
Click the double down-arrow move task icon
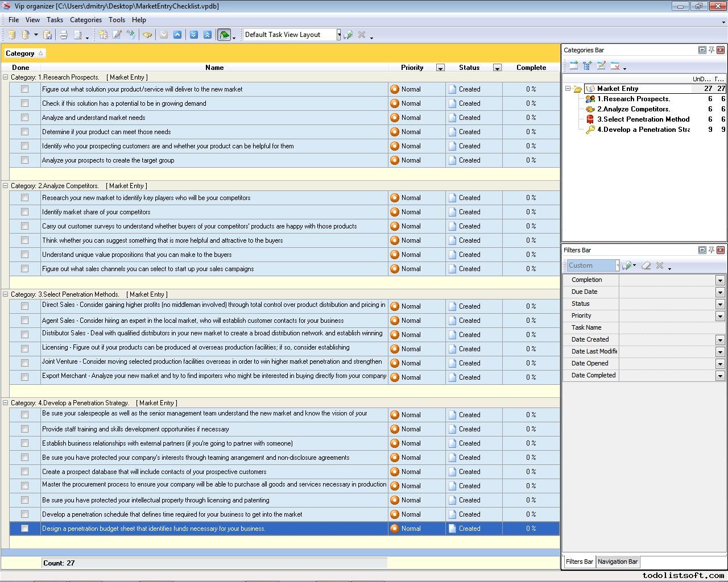pyautogui.click(x=194, y=35)
